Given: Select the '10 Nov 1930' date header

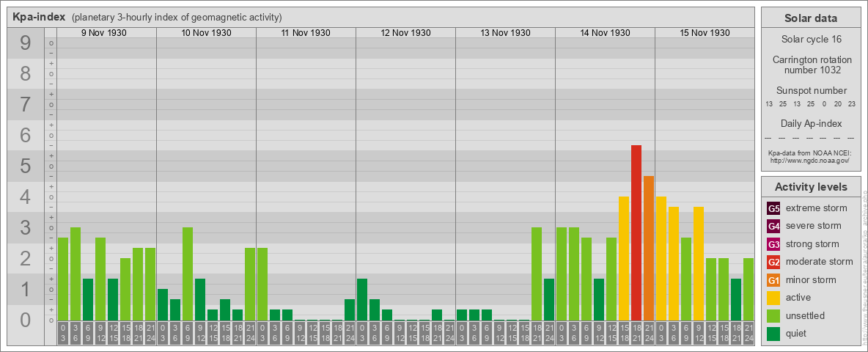Looking at the screenshot, I should coord(206,33).
